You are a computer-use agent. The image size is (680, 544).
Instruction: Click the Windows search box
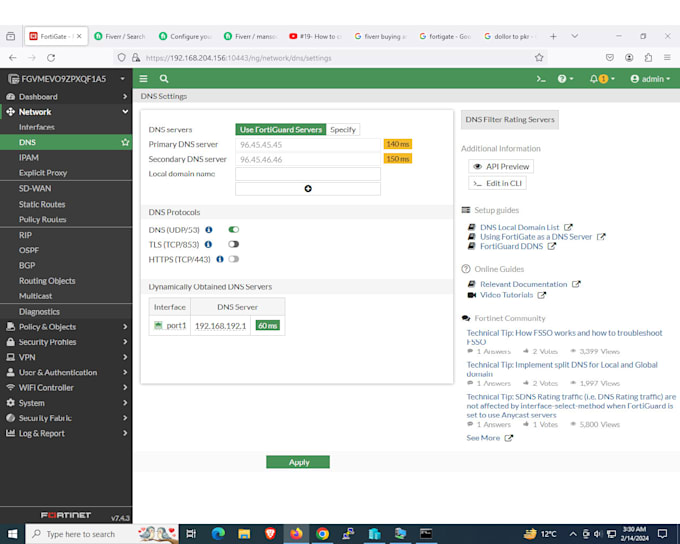pyautogui.click(x=102, y=534)
